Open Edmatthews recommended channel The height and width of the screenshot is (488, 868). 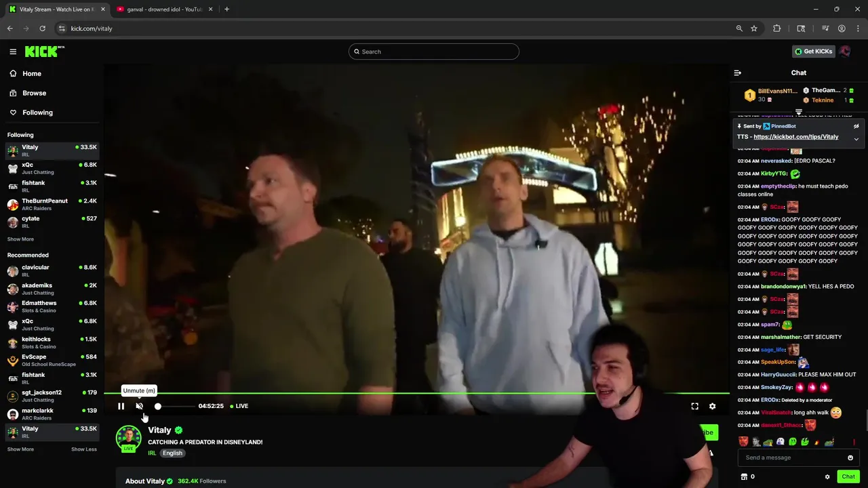coord(52,306)
